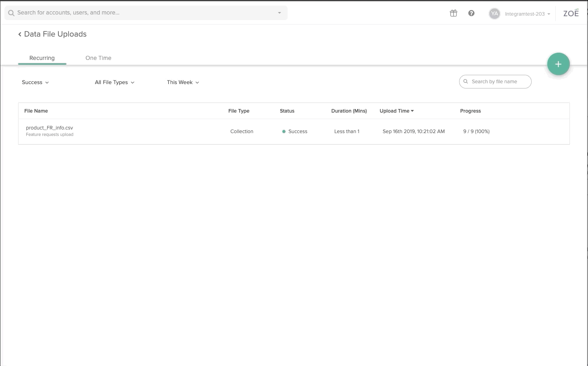Screen dimensions: 588x366
Task: Open the product_FR_info.csv file entry
Action: [50, 128]
